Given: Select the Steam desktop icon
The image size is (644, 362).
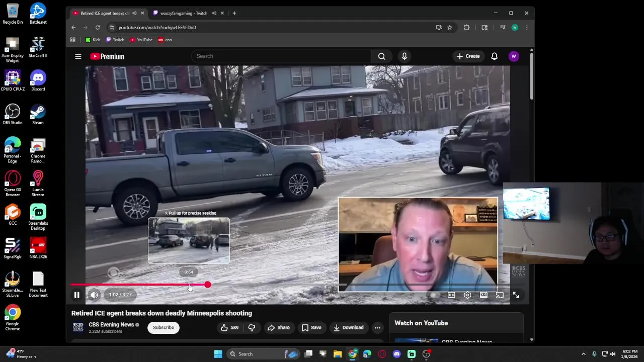Looking at the screenshot, I should (38, 114).
